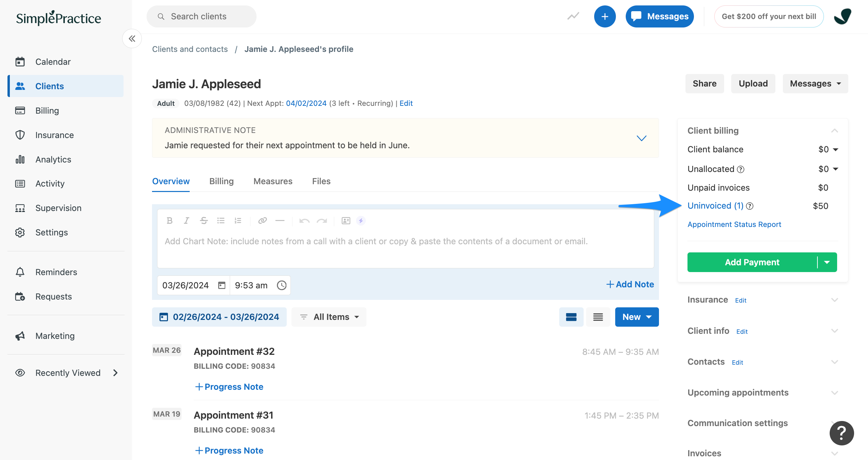Open the All Items filter dropdown
868x460 pixels.
329,317
